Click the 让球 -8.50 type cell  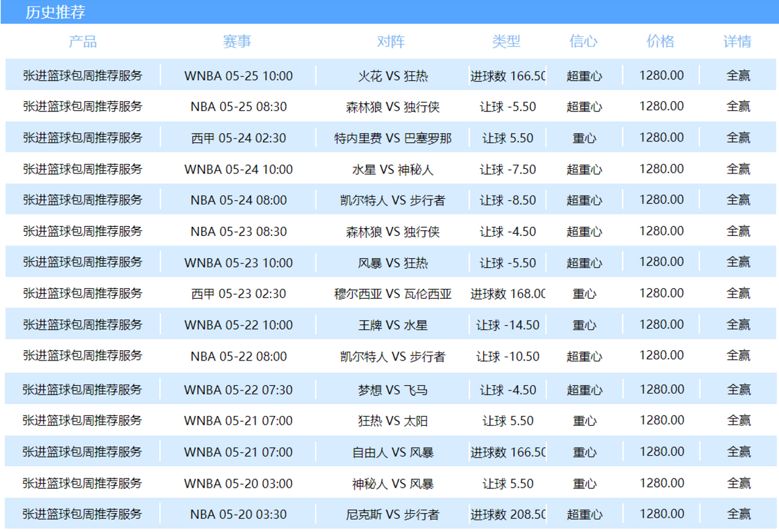tap(508, 200)
